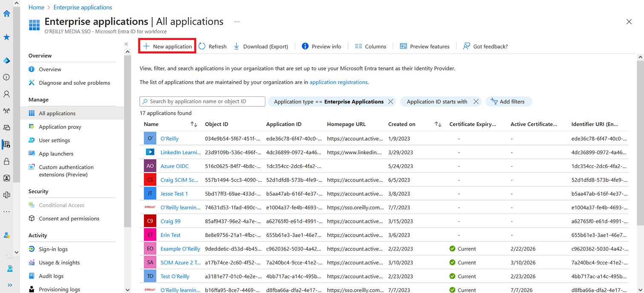The width and height of the screenshot is (644, 293).
Task: Collapse the side menu with the double chevron
Action: [126, 44]
